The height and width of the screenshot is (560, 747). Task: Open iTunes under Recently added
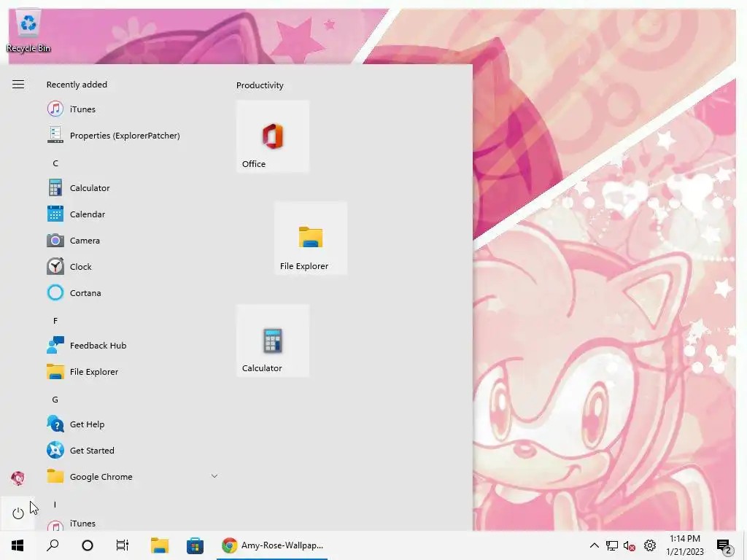(x=131, y=109)
